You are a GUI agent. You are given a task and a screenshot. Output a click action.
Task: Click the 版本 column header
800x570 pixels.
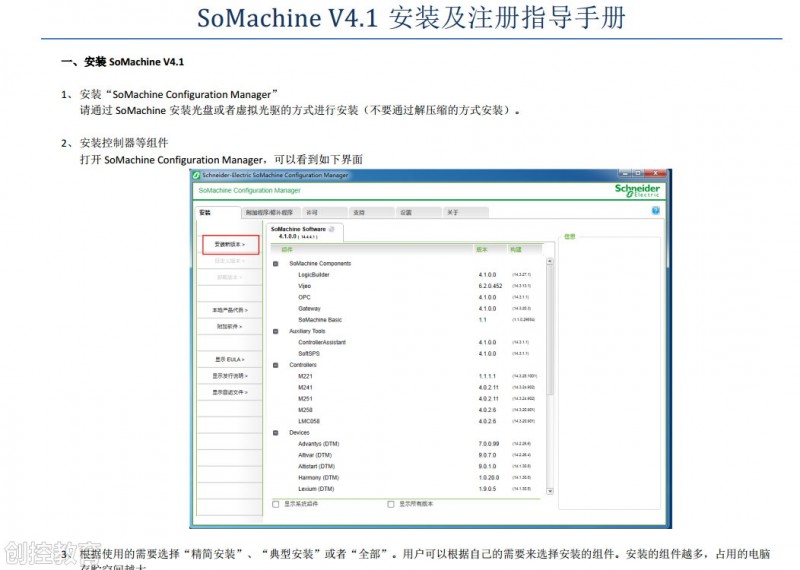coord(490,250)
